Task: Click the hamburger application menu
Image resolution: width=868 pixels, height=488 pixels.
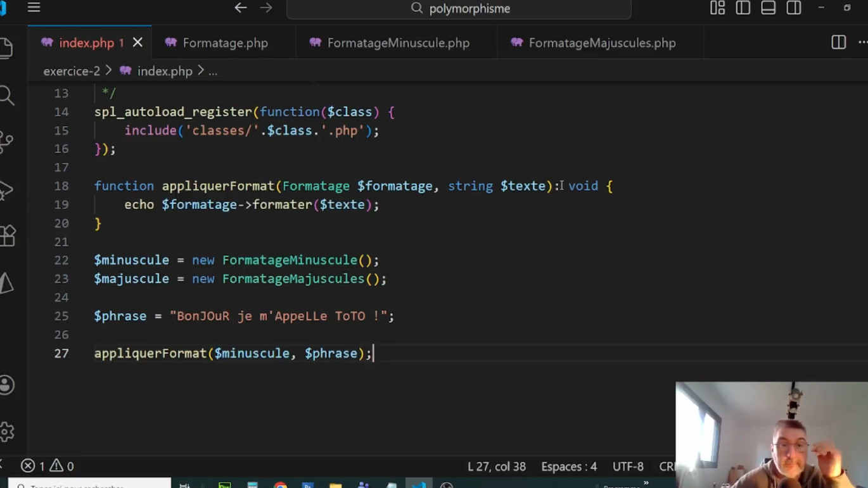Action: click(x=34, y=8)
